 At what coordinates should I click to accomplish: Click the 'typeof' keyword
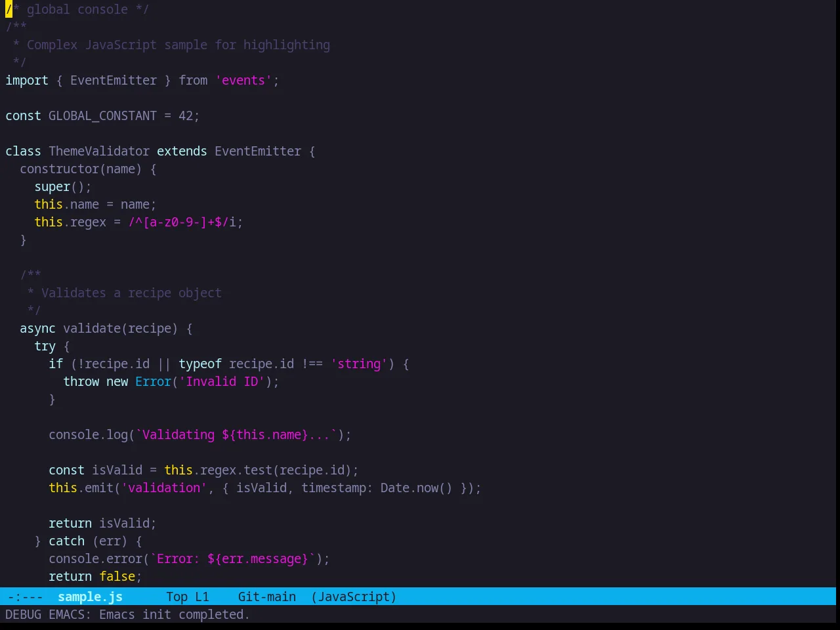(200, 364)
